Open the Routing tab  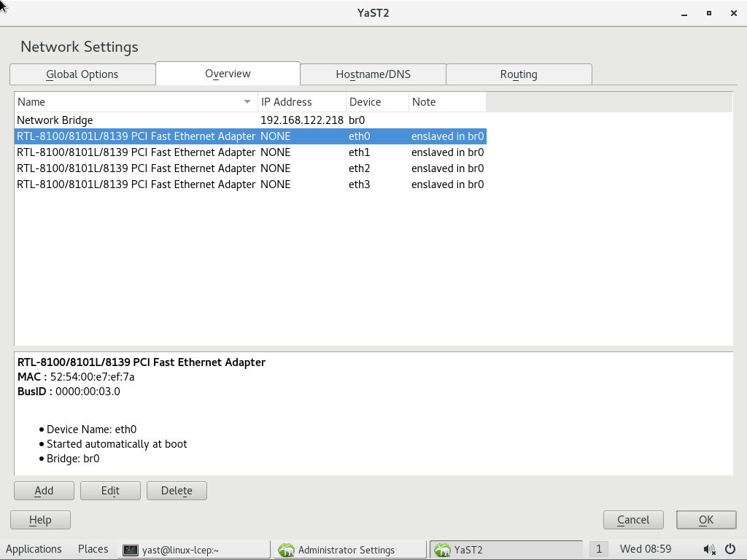519,74
